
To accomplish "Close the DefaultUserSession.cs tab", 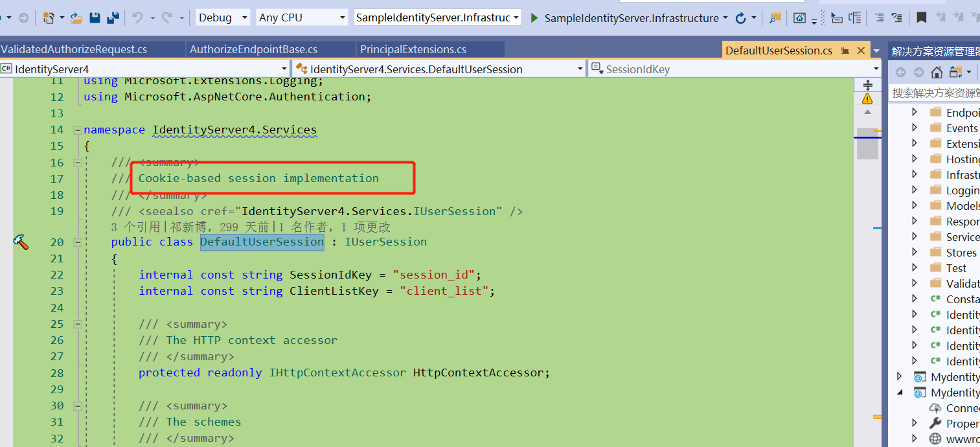I will point(861,50).
